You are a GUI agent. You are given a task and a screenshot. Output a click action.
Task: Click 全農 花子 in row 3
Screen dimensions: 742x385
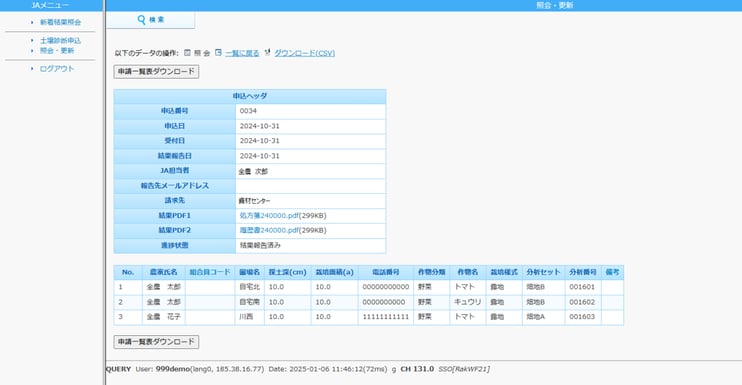point(164,317)
